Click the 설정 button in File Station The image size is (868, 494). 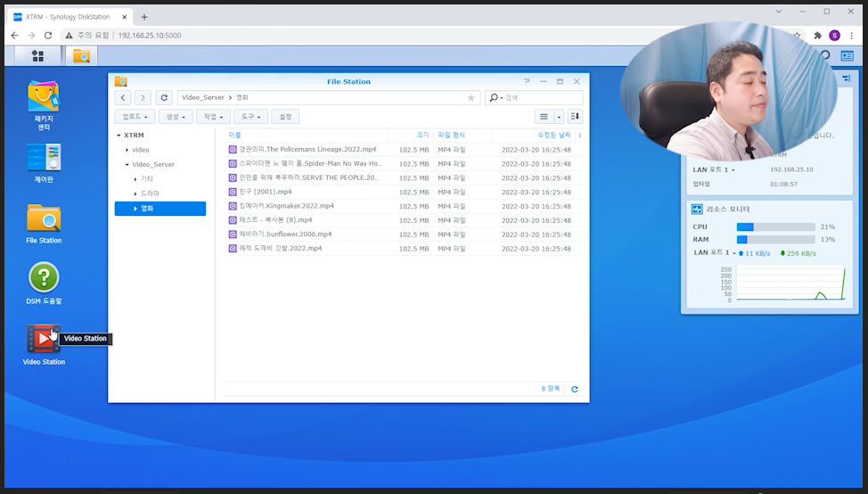pos(286,116)
